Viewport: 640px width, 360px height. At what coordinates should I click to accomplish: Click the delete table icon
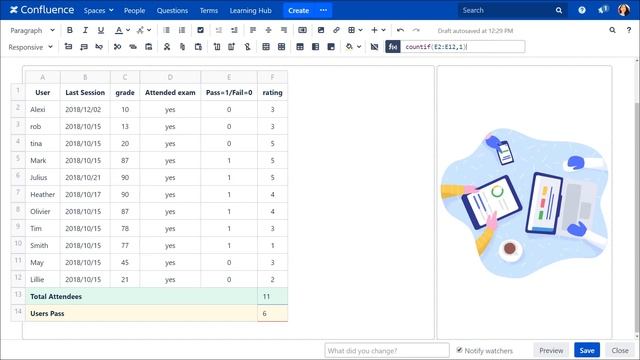[374, 47]
